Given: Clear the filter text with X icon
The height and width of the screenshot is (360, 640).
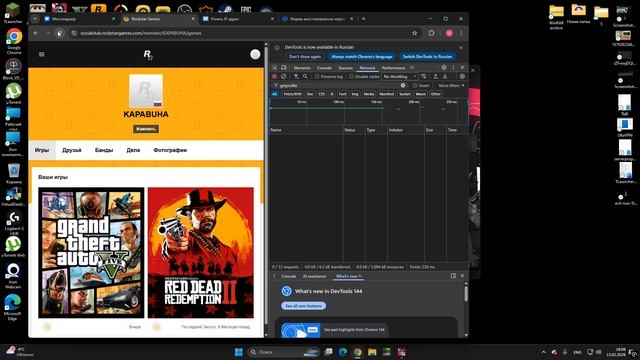Looking at the screenshot, I should pyautogui.click(x=403, y=85).
